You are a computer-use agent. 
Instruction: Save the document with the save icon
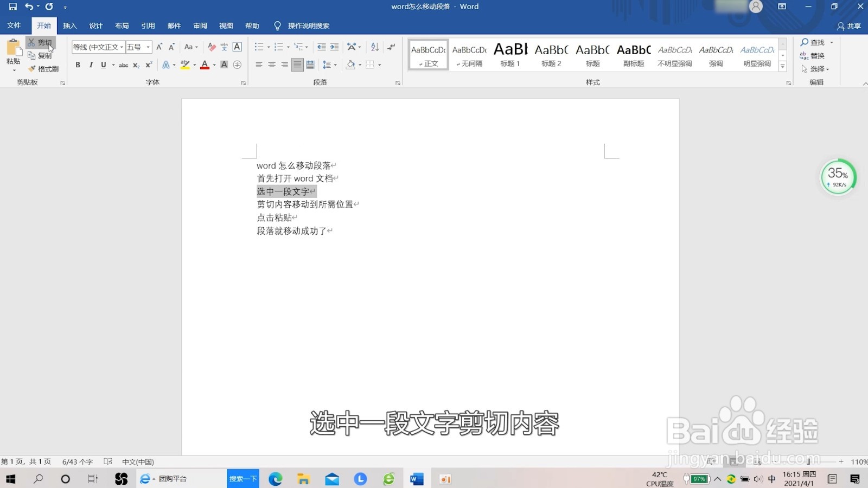(12, 7)
